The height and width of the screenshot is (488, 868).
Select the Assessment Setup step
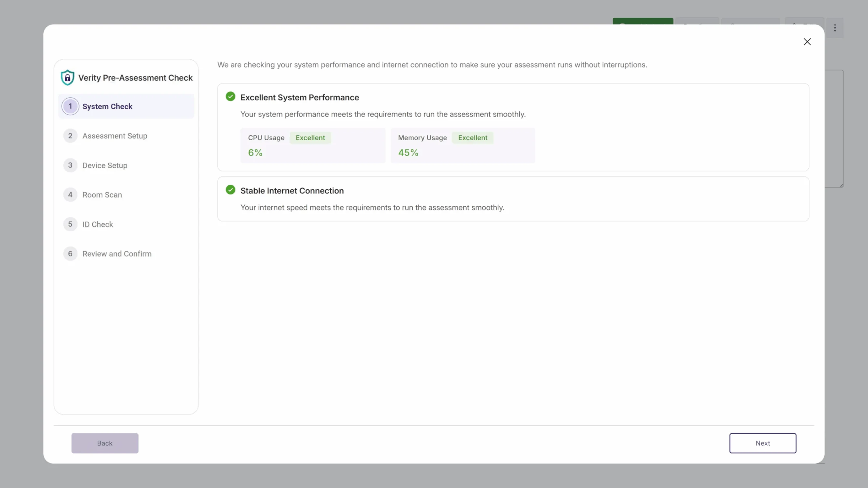[x=115, y=136]
